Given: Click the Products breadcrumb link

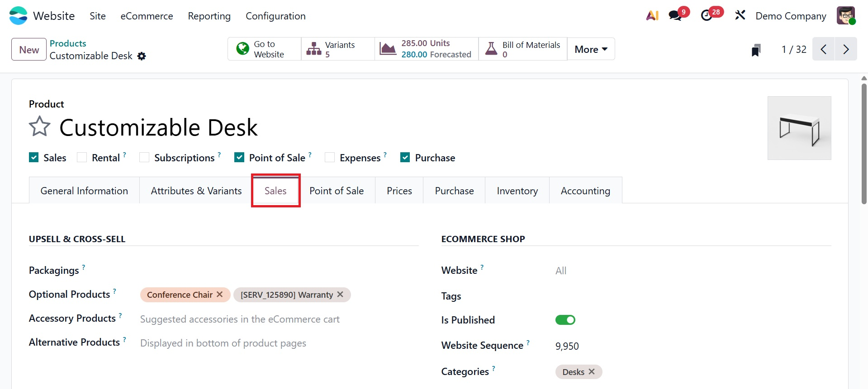Looking at the screenshot, I should (68, 43).
